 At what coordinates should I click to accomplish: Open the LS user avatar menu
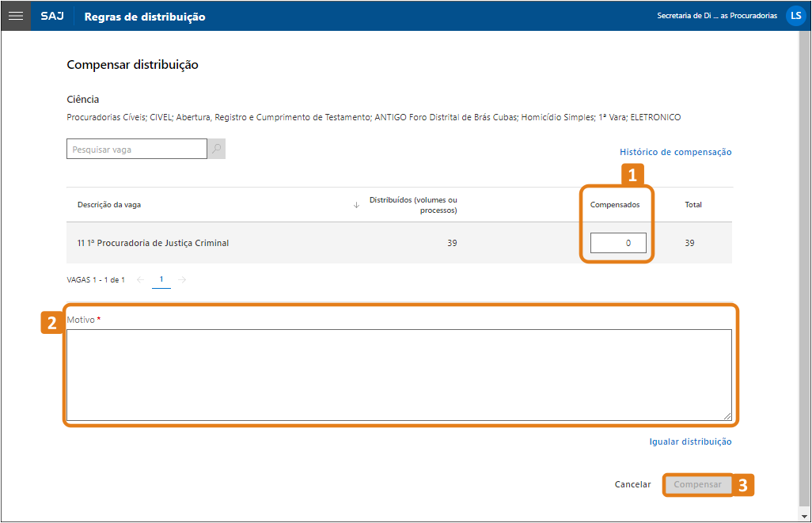[x=795, y=16]
